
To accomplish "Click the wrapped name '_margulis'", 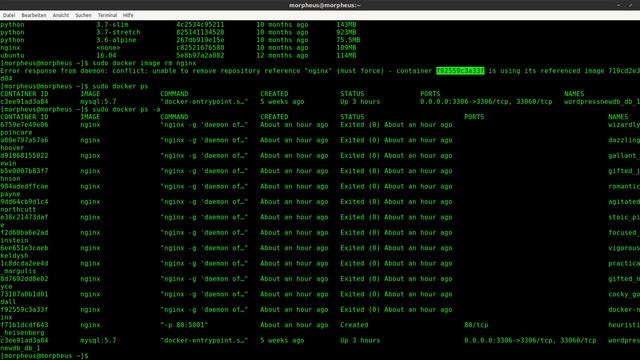I will click(18, 271).
